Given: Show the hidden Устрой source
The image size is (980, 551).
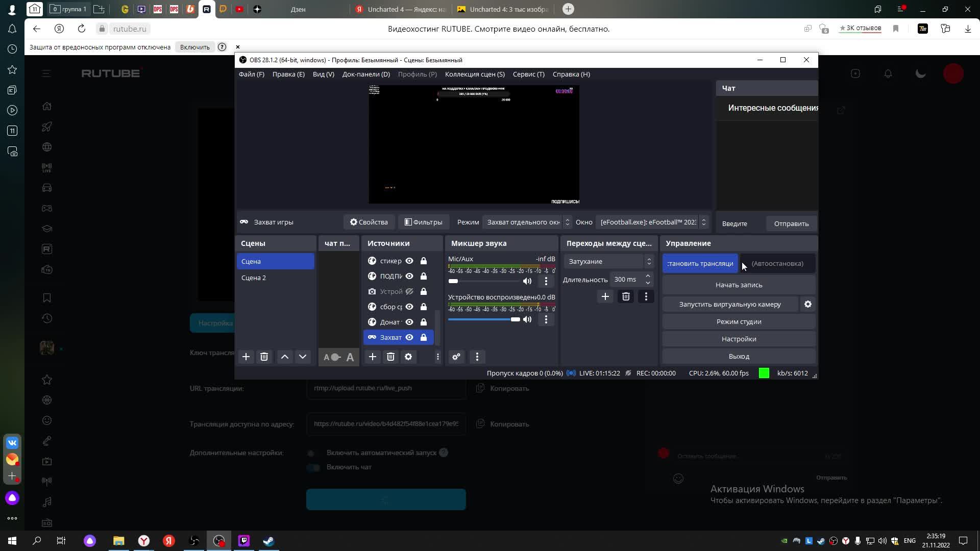Looking at the screenshot, I should tap(409, 291).
